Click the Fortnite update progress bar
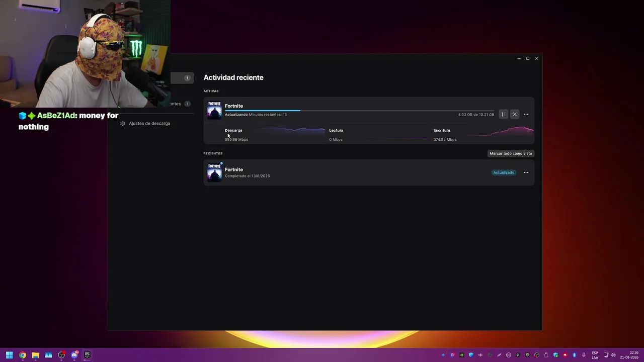 pos(359,110)
